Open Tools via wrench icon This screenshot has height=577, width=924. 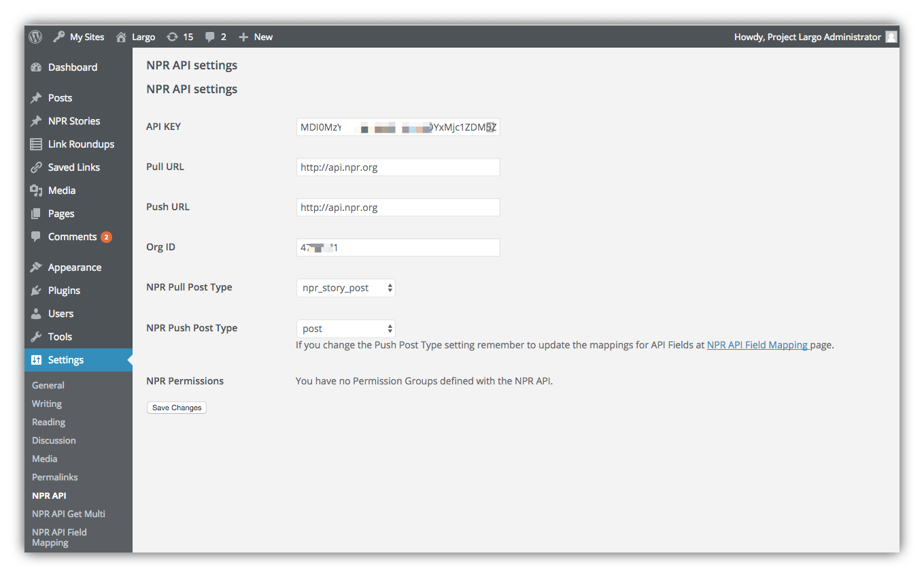pos(36,337)
